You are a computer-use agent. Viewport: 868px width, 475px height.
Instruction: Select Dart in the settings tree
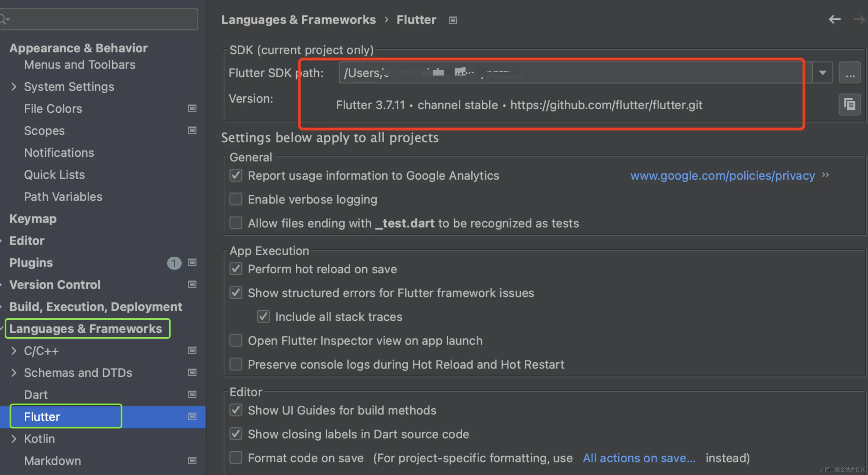(x=36, y=395)
